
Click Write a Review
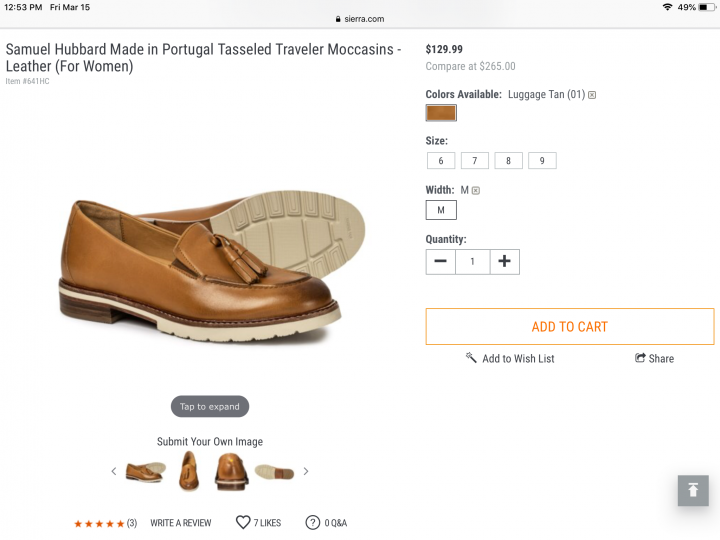click(181, 523)
